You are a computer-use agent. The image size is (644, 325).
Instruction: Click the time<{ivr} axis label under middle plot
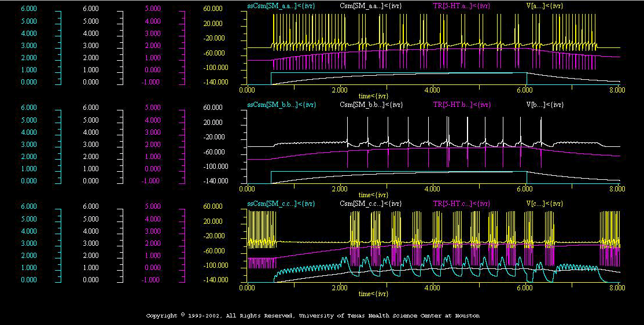373,194
